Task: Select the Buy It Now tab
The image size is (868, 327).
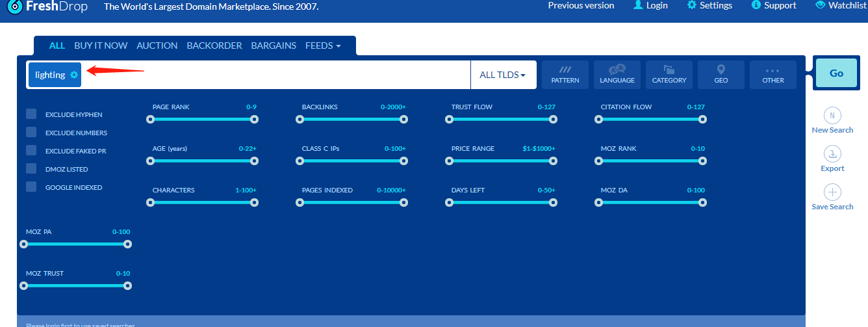Action: tap(101, 46)
